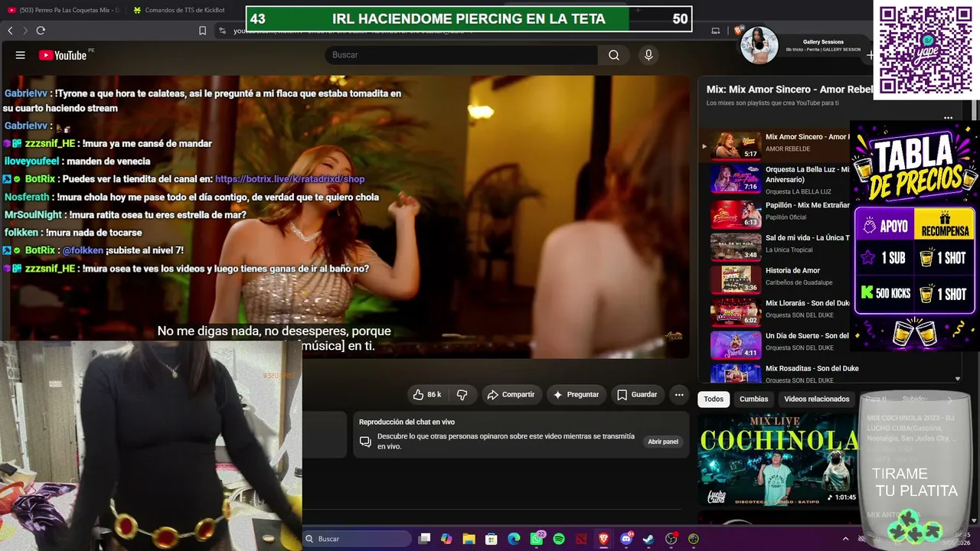Open more actions ellipsis under video
Viewport: 980px width, 551px height.
(679, 395)
